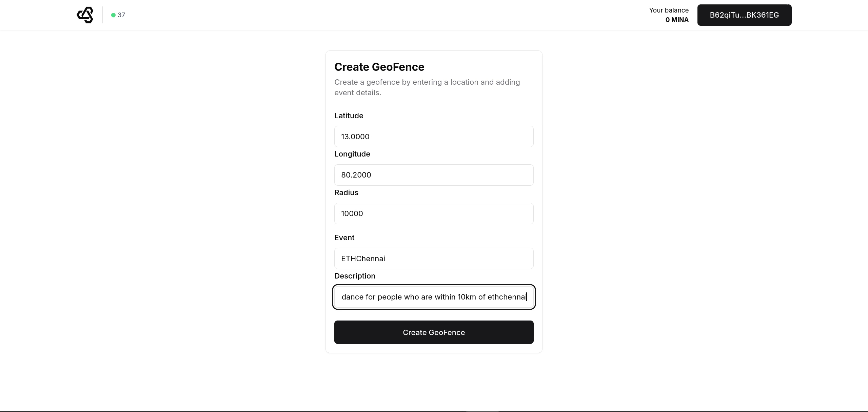Click the Longitude field label

[352, 154]
